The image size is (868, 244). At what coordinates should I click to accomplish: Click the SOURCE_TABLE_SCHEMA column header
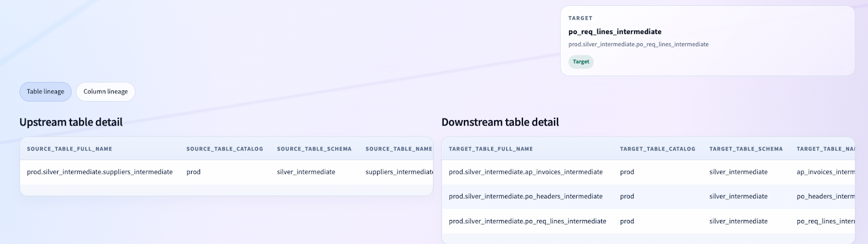coord(314,149)
